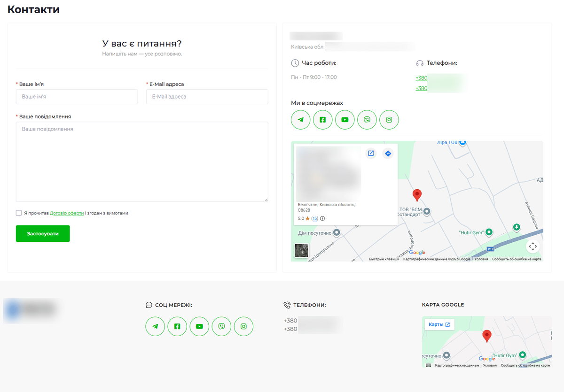Click the blurred company logo in footer

click(31, 309)
